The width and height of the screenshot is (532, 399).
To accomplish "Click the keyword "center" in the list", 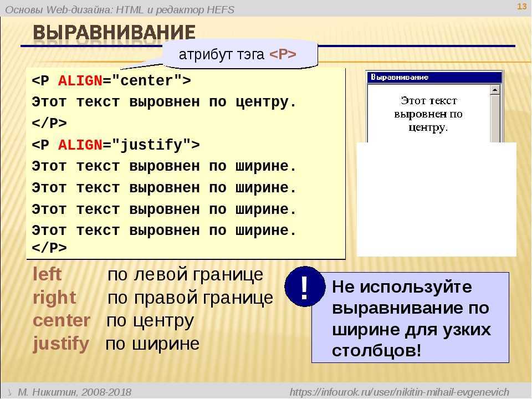I will point(62,321).
